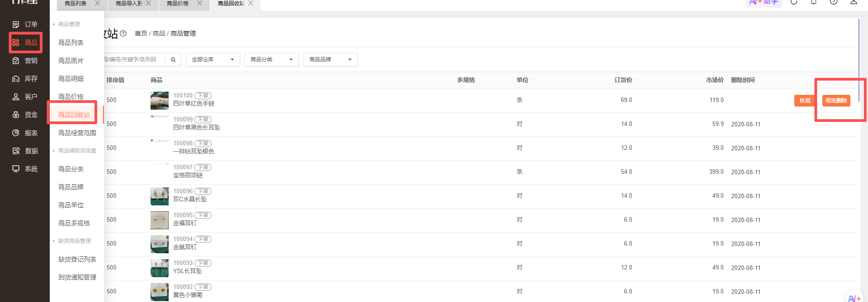This screenshot has width=868, height=302.
Task: Open 商品品牌 in the sidebar submenu
Action: [71, 187]
